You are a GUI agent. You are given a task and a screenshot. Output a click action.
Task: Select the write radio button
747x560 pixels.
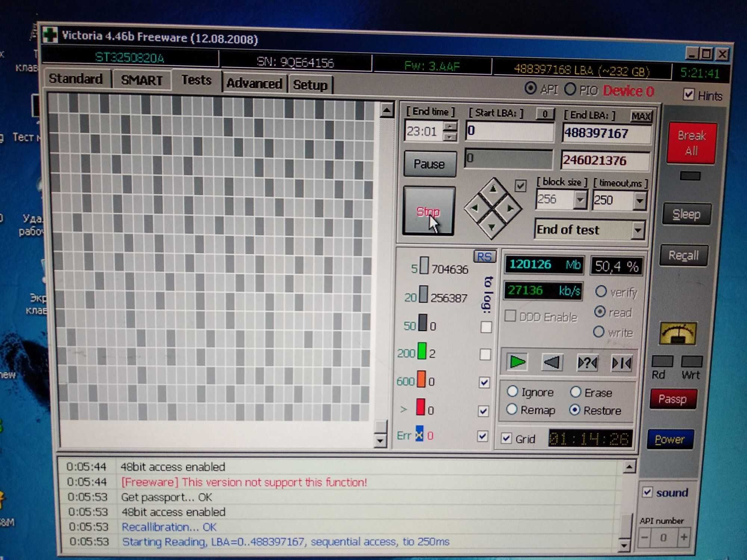(599, 332)
